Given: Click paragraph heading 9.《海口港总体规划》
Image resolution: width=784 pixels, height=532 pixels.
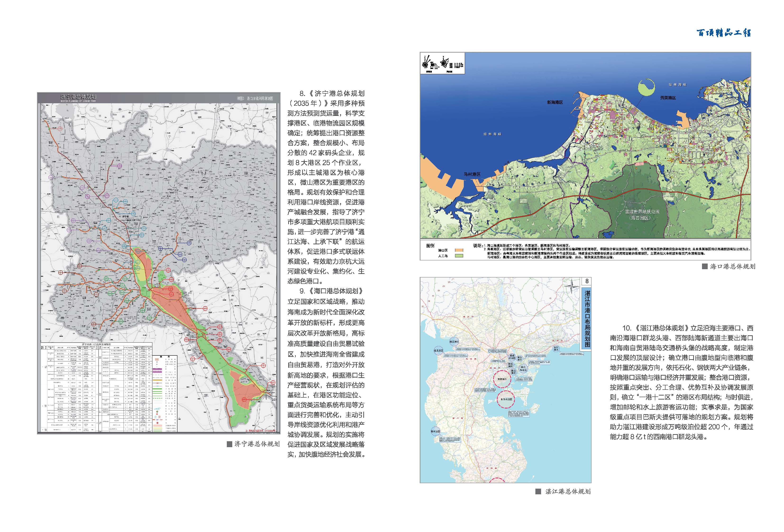Looking at the screenshot, I should tap(331, 291).
